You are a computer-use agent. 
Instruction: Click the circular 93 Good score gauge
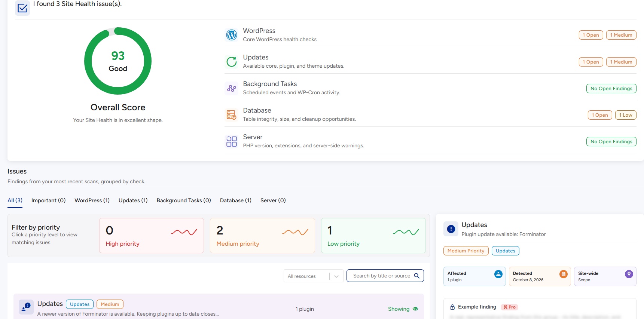118,61
